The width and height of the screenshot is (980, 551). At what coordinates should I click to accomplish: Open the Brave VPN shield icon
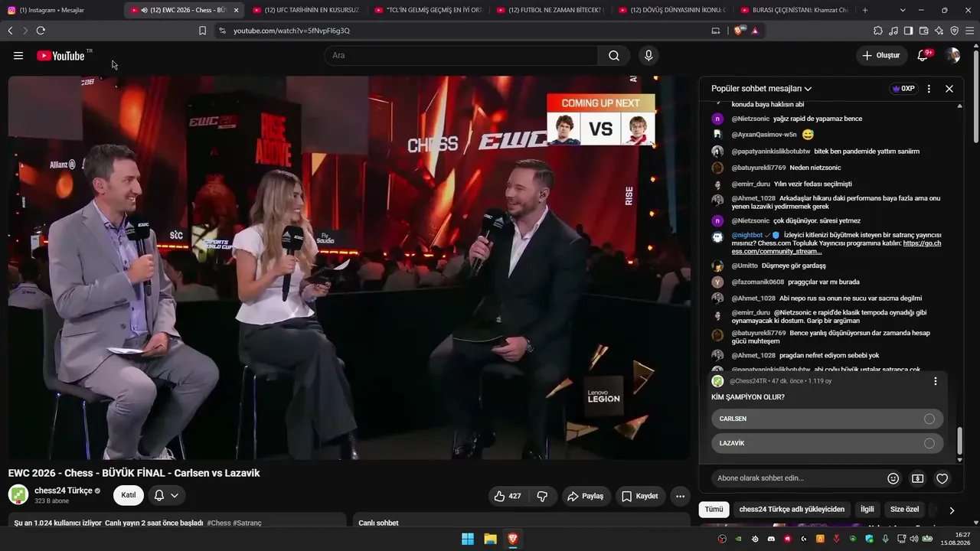(954, 31)
